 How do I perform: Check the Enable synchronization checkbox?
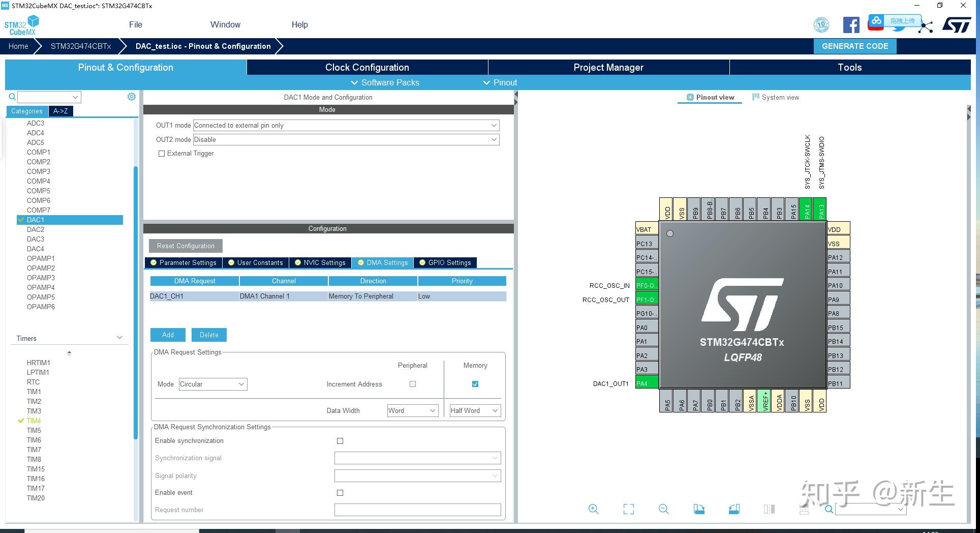click(340, 440)
